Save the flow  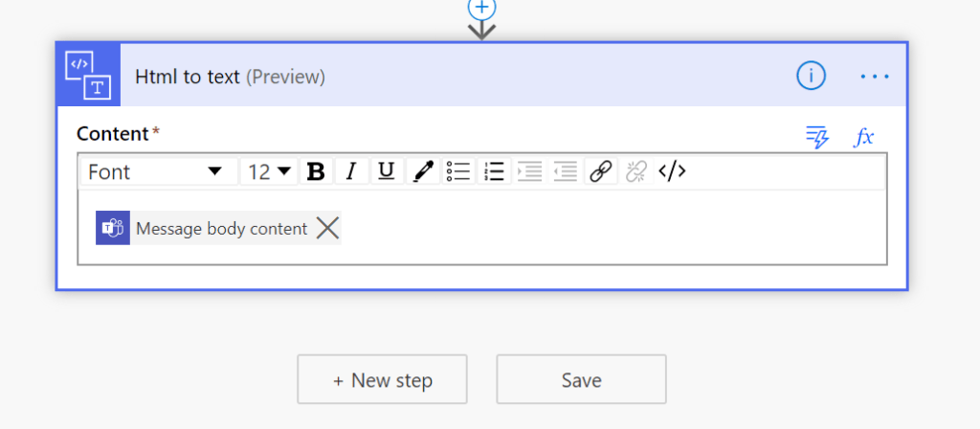click(581, 380)
